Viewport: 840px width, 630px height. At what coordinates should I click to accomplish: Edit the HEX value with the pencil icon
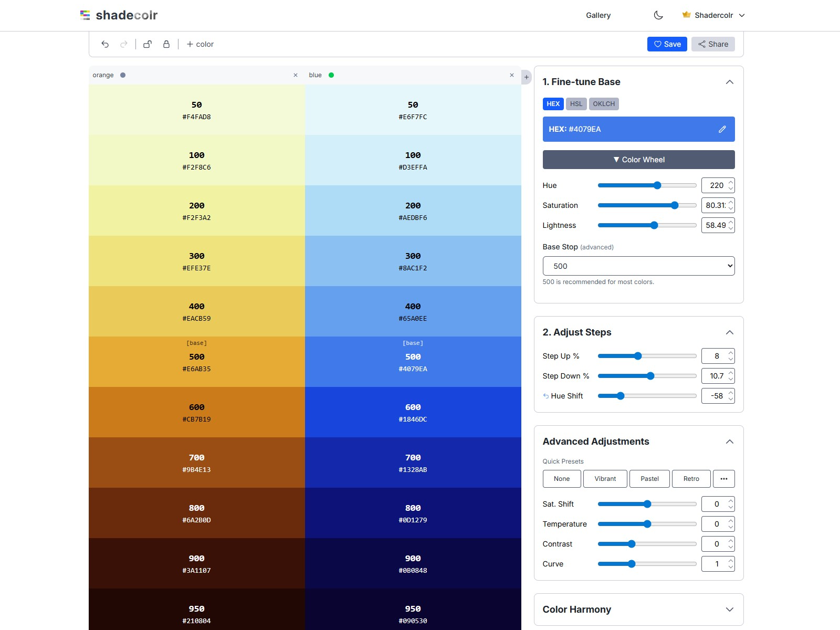pos(722,129)
